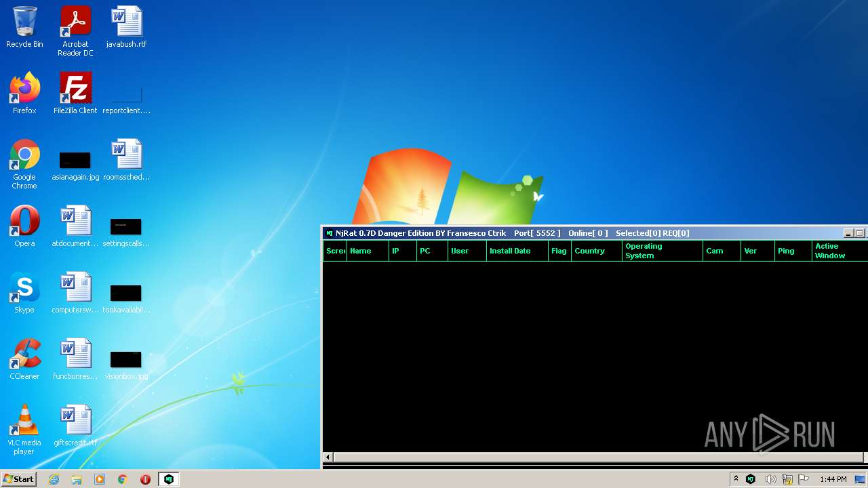Screen dimensions: 868x488
Task: Select the settingscalls image file
Action: point(126,231)
